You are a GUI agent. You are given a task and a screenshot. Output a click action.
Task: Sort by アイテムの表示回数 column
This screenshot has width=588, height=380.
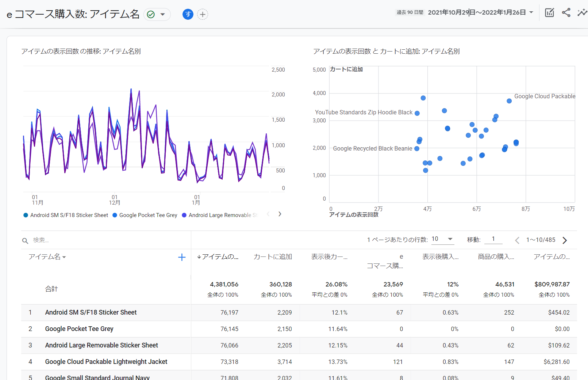pos(218,257)
